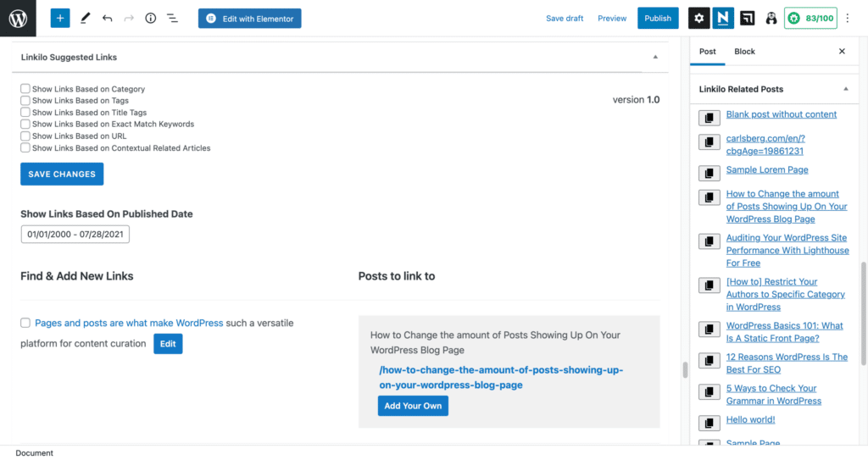Click the SAVE CHANGES button
This screenshot has height=460, width=868.
62,174
